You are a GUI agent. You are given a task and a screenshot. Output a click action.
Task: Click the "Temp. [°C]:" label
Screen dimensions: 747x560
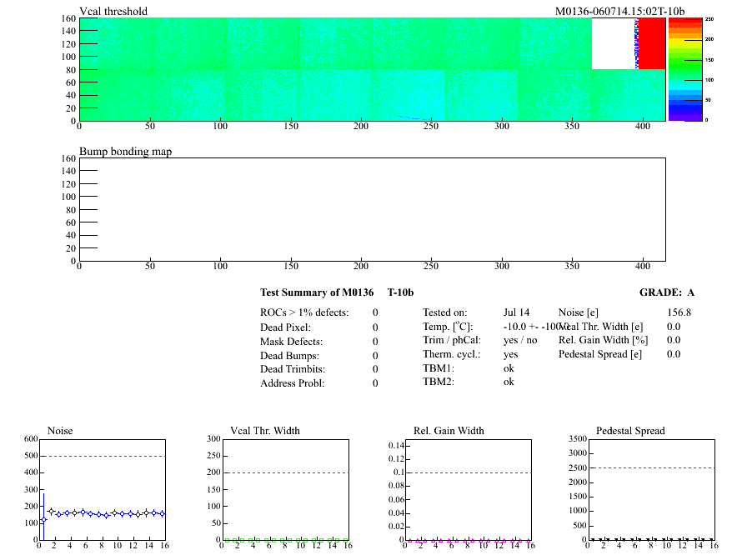tap(448, 326)
